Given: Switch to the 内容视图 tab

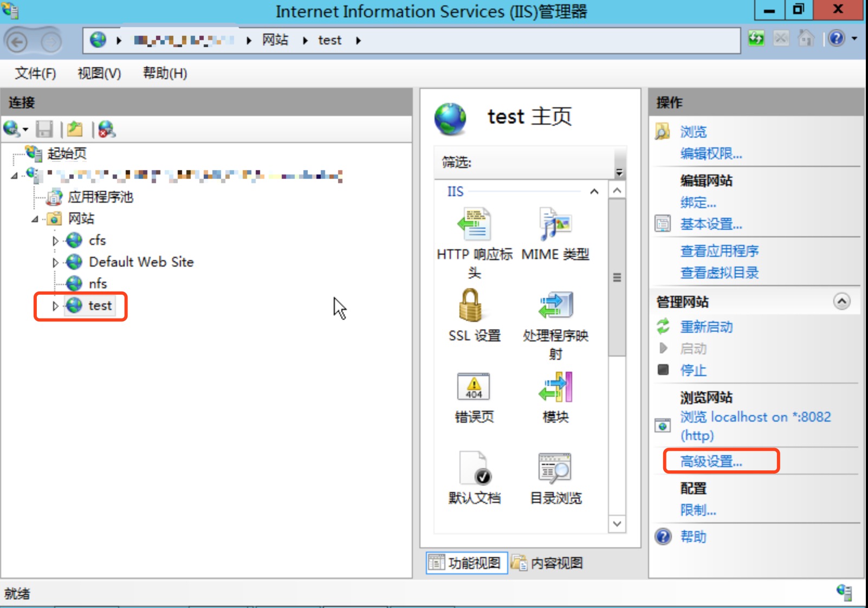Looking at the screenshot, I should pyautogui.click(x=547, y=563).
